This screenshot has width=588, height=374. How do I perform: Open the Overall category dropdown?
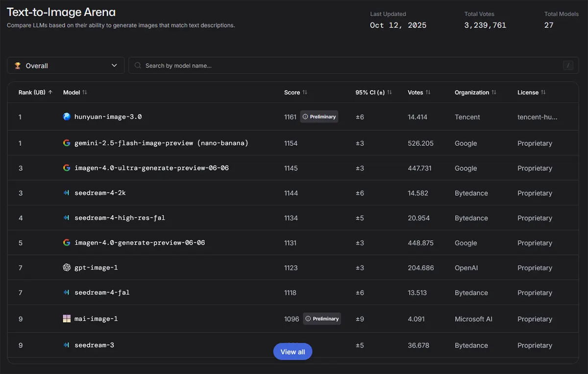66,66
